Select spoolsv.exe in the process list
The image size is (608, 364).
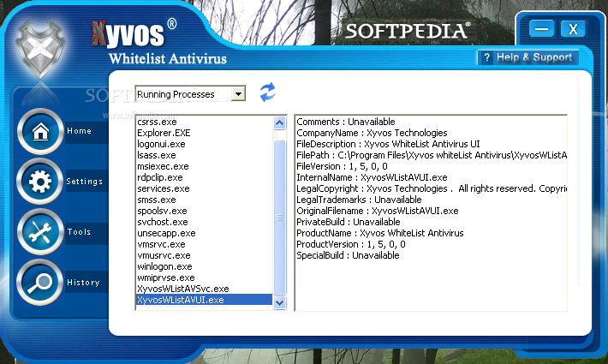point(162,211)
